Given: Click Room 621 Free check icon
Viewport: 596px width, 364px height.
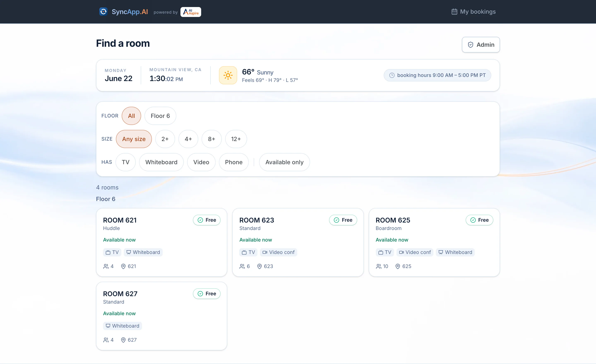Looking at the screenshot, I should [x=200, y=220].
